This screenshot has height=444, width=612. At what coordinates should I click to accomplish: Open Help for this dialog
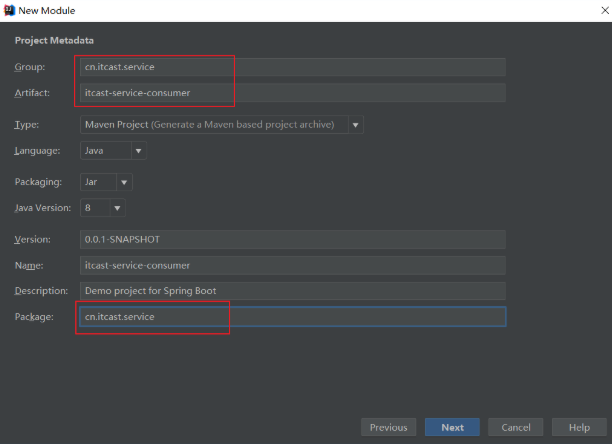[x=579, y=427]
